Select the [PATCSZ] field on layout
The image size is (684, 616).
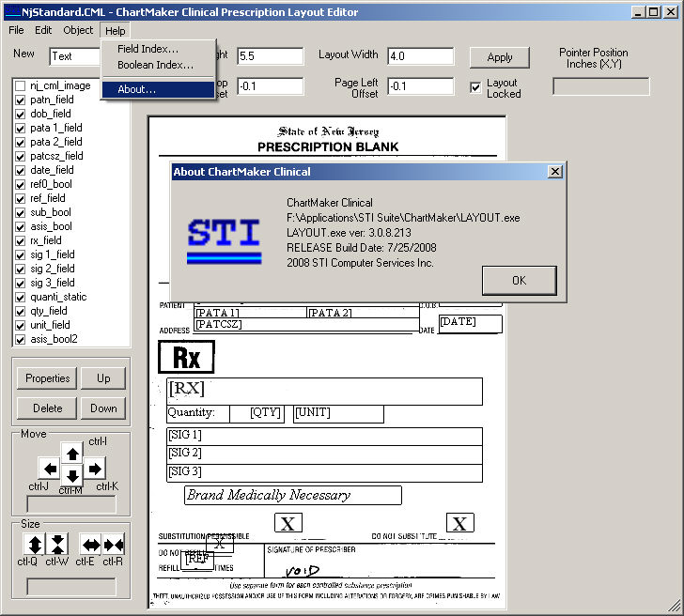(x=306, y=324)
